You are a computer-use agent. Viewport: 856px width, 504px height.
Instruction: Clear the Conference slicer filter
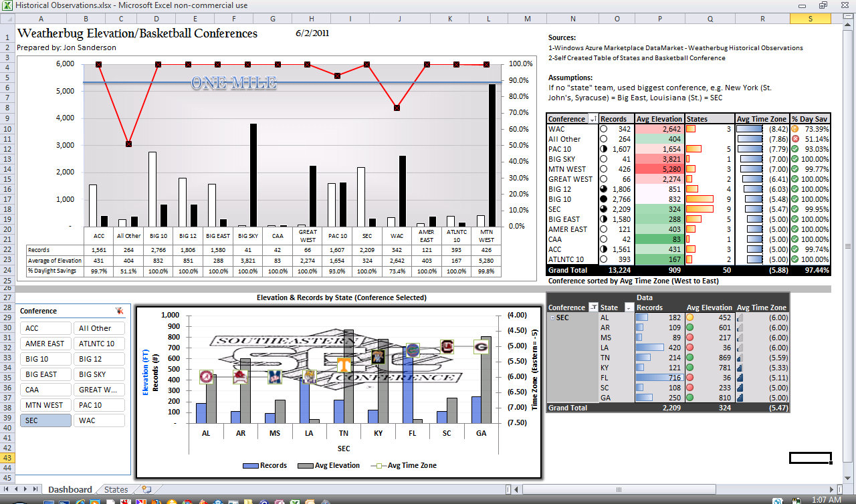pyautogui.click(x=119, y=311)
